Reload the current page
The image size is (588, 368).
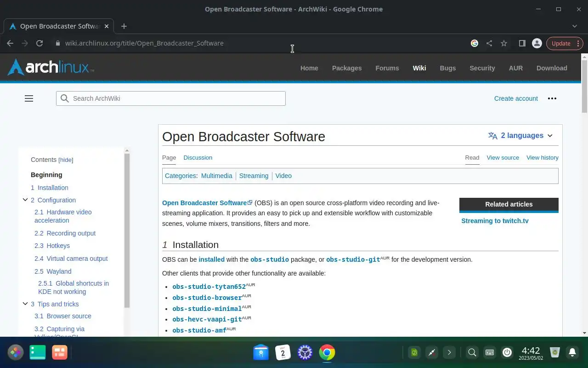[40, 43]
